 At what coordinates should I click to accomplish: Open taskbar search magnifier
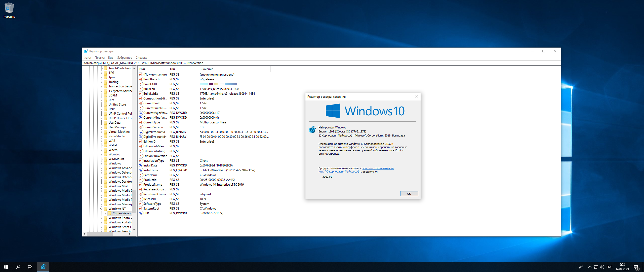(x=18, y=267)
